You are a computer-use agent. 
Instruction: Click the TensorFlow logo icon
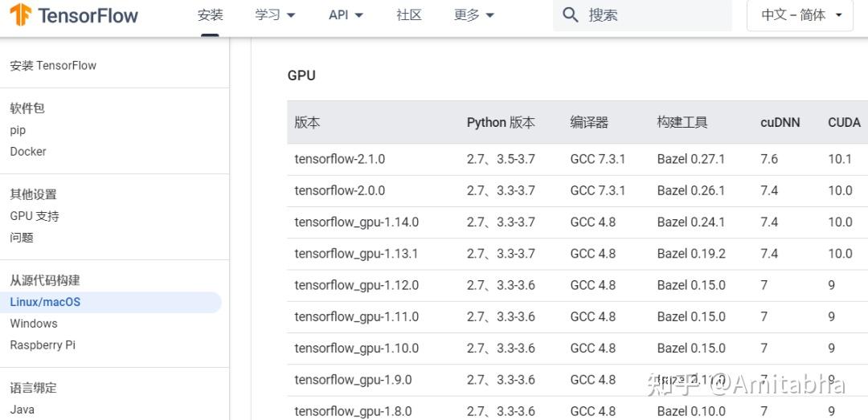click(x=20, y=14)
